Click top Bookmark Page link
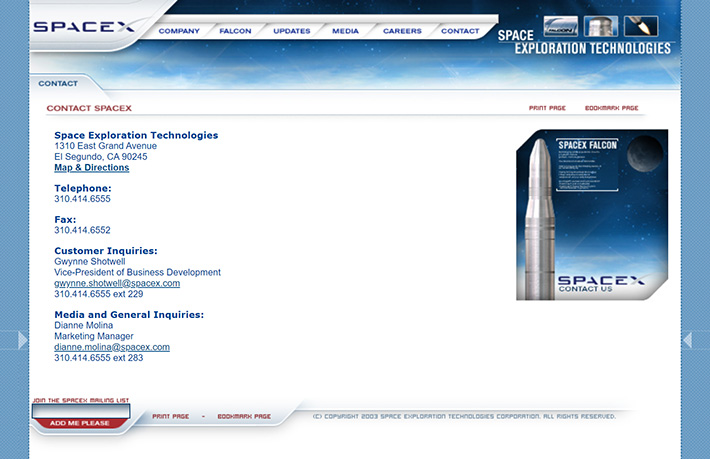Viewport: 710px width, 459px height. pos(611,108)
